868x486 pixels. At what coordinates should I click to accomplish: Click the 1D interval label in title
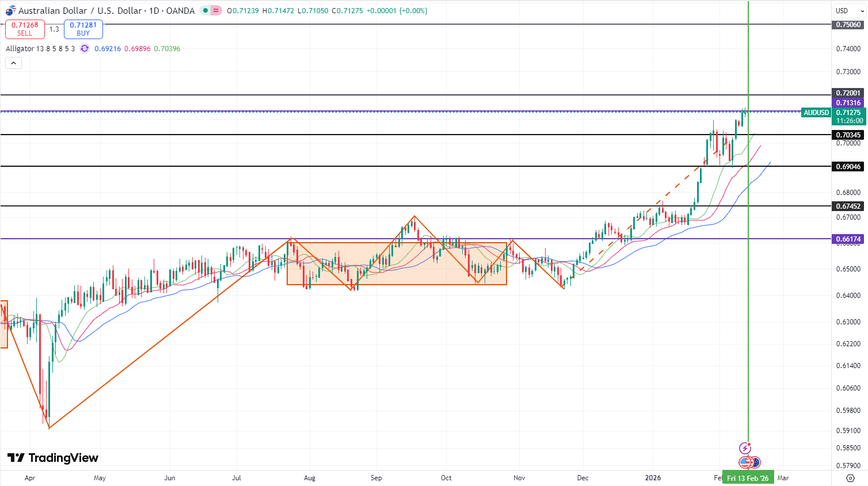pyautogui.click(x=154, y=11)
